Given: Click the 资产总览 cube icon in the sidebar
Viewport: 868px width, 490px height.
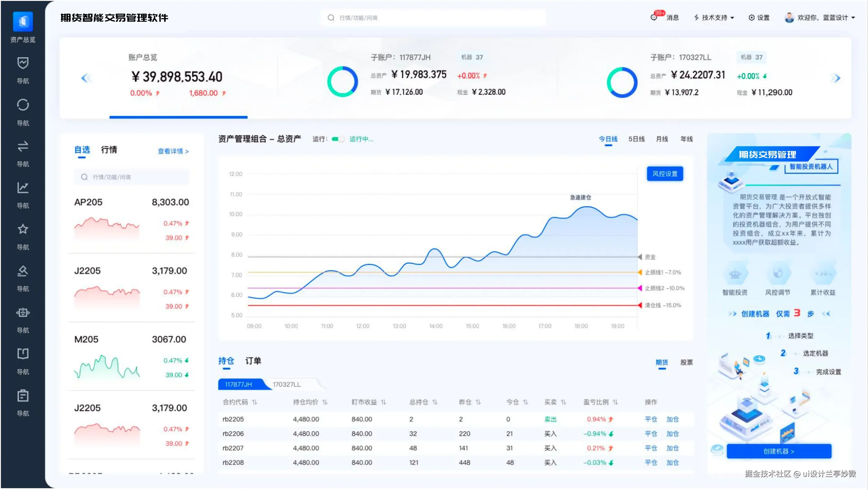Looking at the screenshot, I should pyautogui.click(x=23, y=22).
